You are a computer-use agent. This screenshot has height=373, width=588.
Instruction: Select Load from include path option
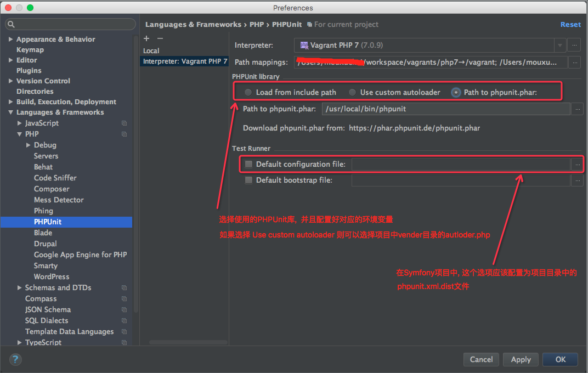248,92
